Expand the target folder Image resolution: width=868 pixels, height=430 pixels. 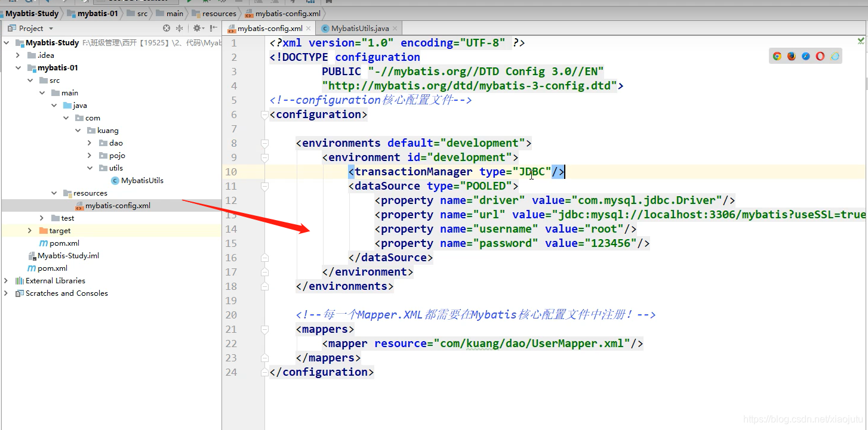click(30, 230)
